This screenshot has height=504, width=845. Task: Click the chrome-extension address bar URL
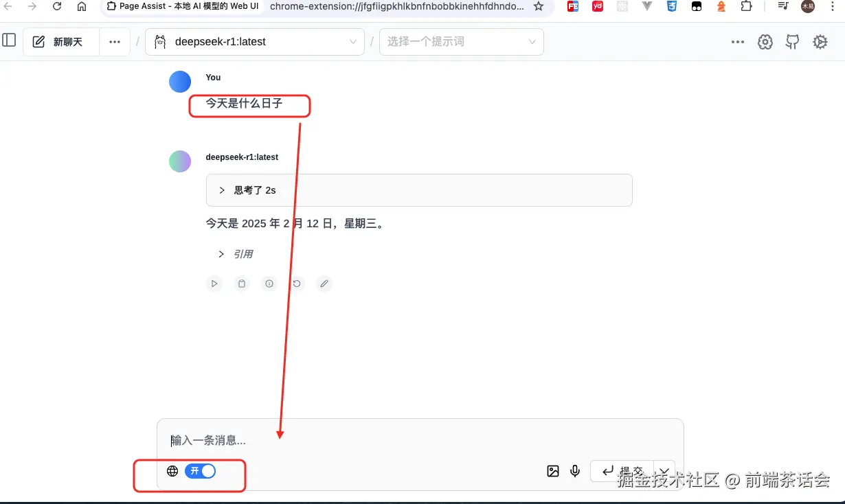[396, 6]
